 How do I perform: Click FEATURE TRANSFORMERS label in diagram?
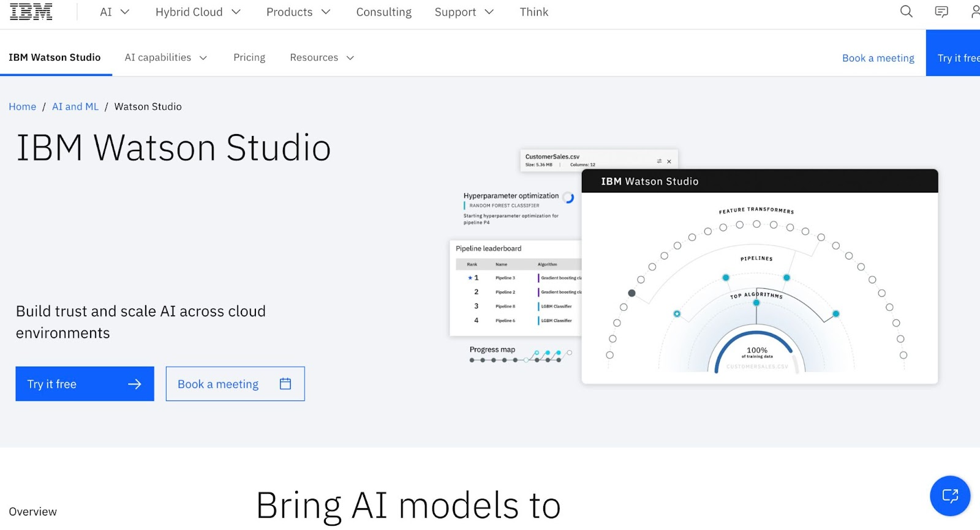[x=756, y=211]
